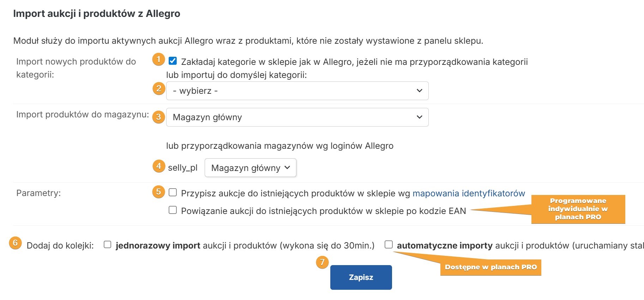Click the orange number 3 marker
Screen dimensions: 644x300
159,117
